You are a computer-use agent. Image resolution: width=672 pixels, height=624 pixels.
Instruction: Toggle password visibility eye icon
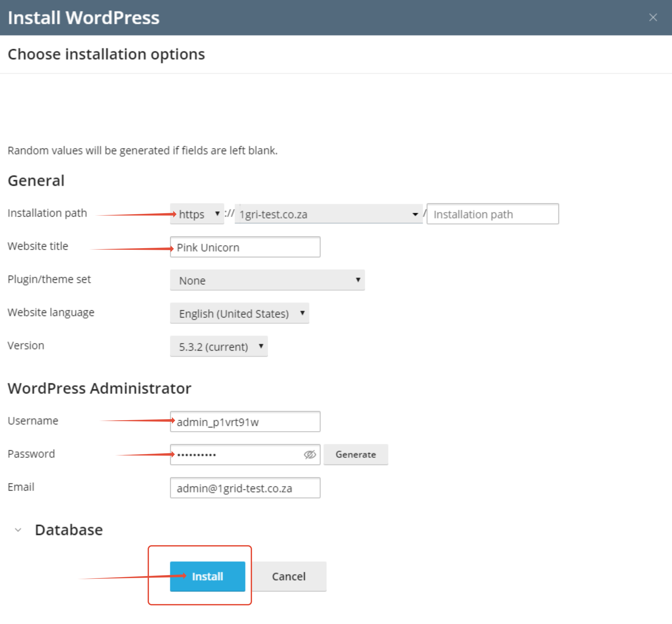tap(310, 454)
